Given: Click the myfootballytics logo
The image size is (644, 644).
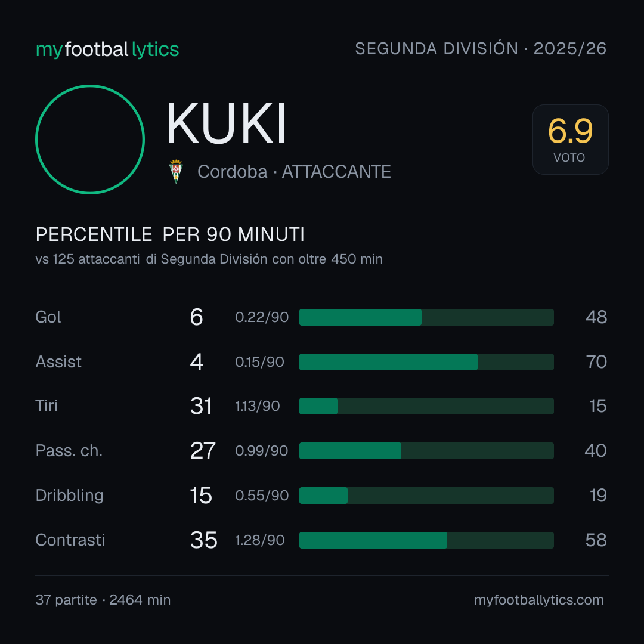Looking at the screenshot, I should coord(107,49).
